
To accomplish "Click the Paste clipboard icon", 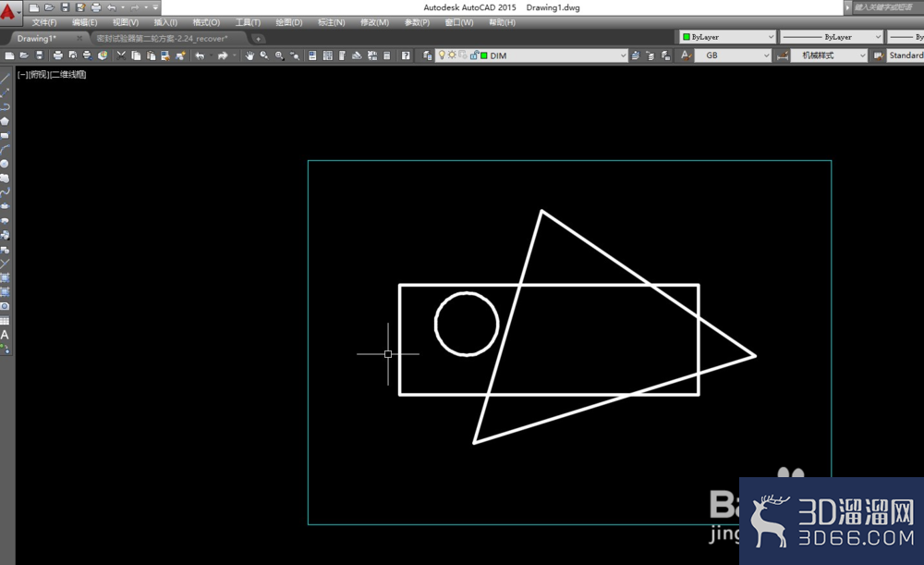I will coord(151,55).
